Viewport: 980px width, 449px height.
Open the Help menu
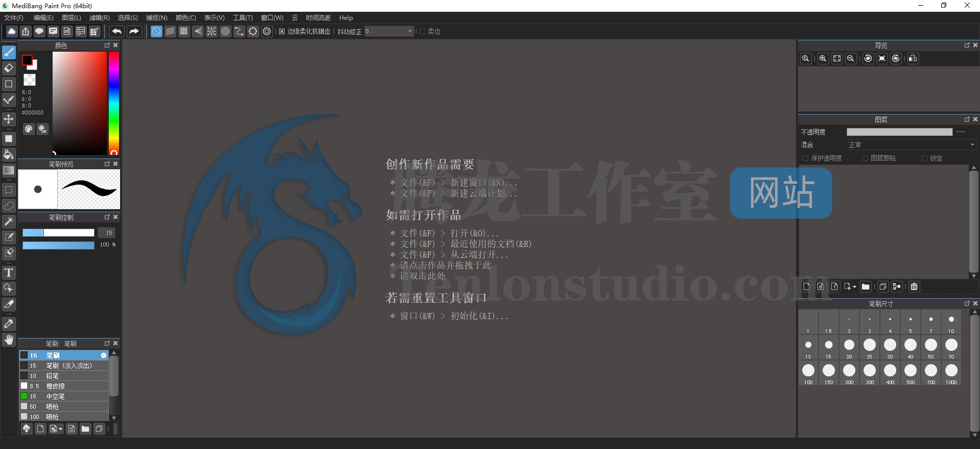pos(346,17)
